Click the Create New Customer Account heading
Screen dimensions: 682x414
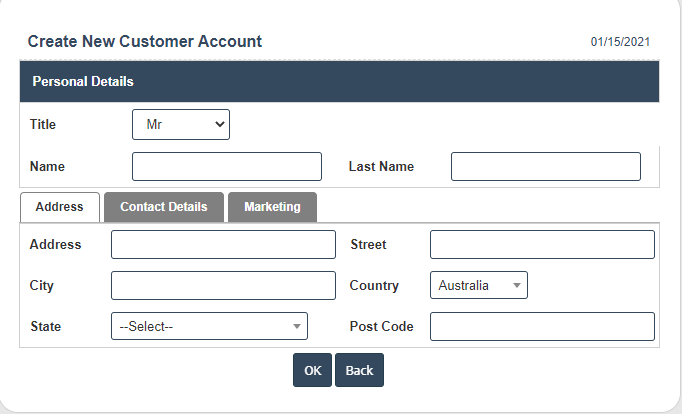tap(145, 42)
